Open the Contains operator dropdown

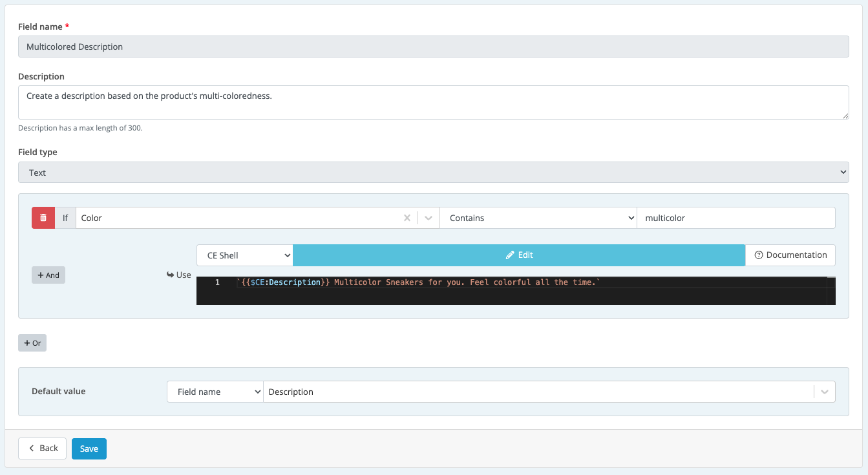click(x=538, y=218)
